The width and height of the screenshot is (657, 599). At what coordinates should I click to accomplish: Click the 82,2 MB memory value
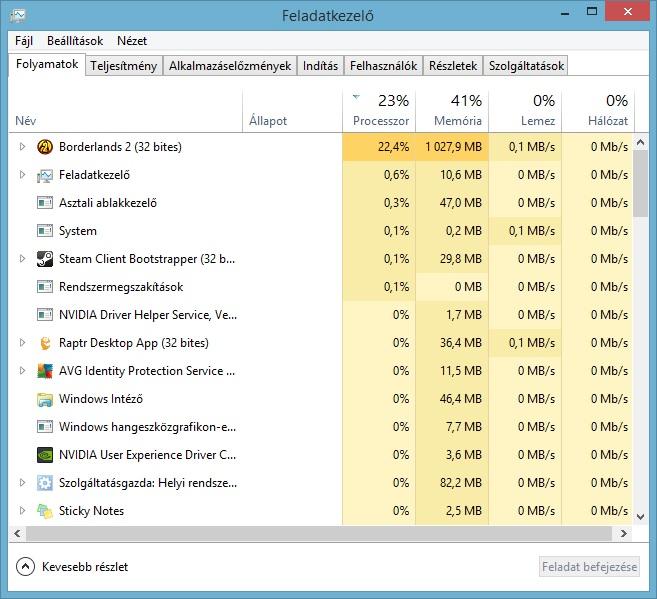point(461,483)
